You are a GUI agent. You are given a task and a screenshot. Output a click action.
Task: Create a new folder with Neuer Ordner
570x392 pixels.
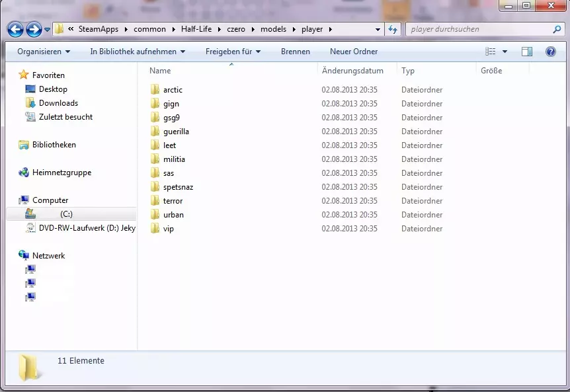coord(354,52)
